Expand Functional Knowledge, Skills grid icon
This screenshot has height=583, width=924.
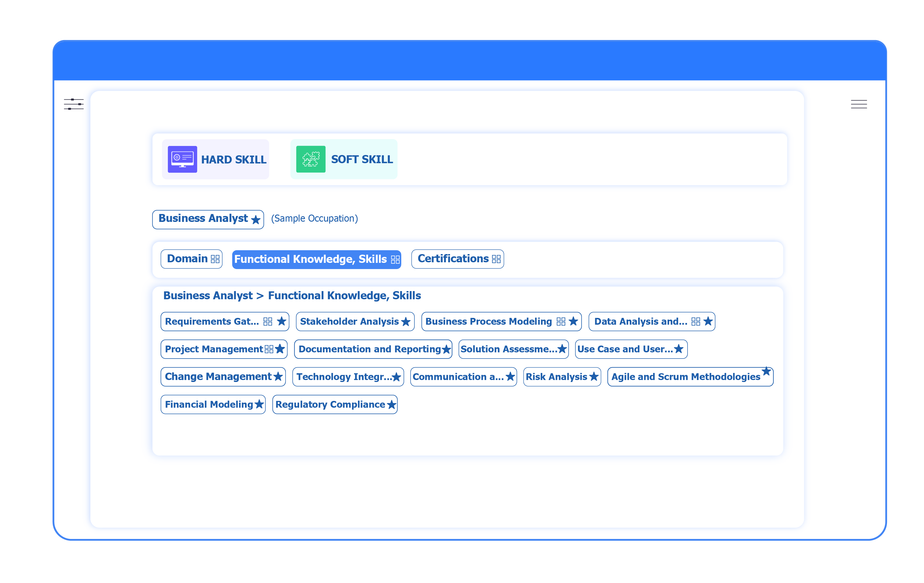(x=395, y=259)
